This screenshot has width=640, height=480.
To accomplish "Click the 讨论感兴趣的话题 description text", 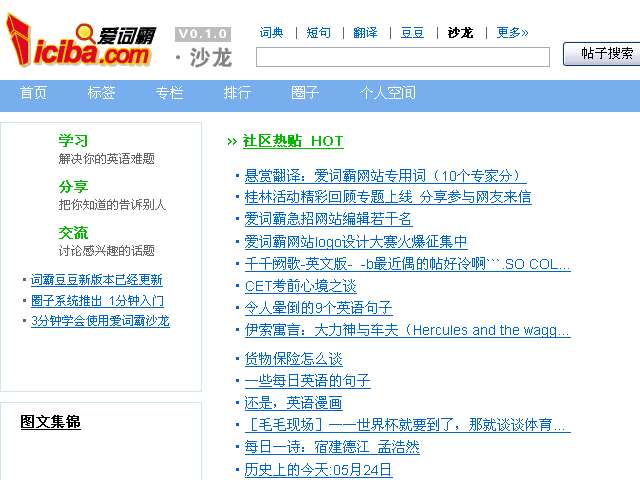I will [x=107, y=251].
